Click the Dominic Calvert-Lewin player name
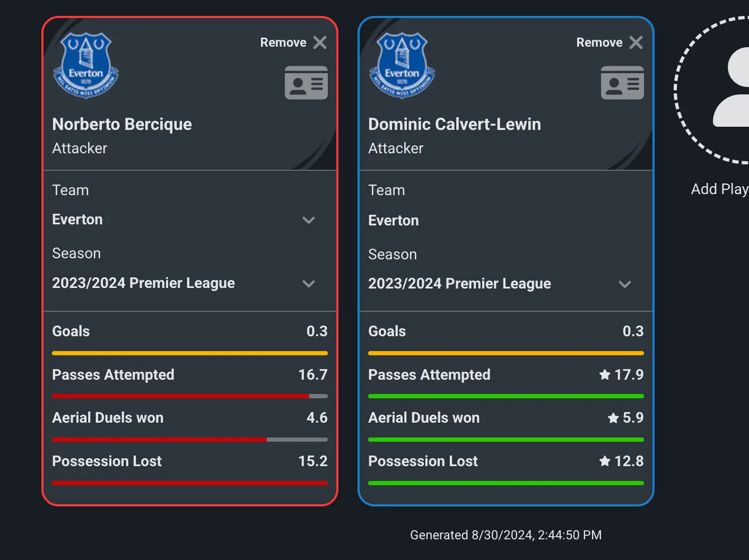749x560 pixels. pos(455,124)
